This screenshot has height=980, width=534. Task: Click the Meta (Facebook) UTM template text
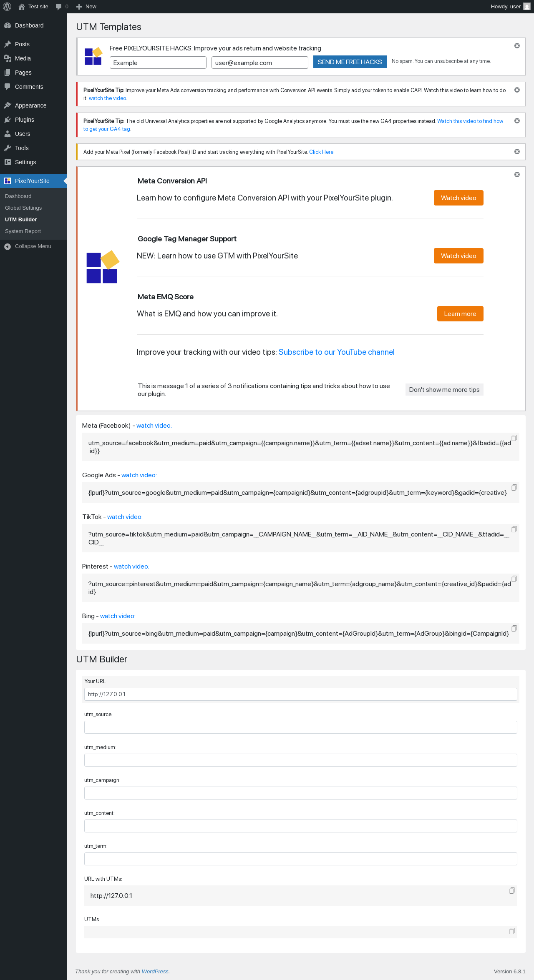(300, 447)
